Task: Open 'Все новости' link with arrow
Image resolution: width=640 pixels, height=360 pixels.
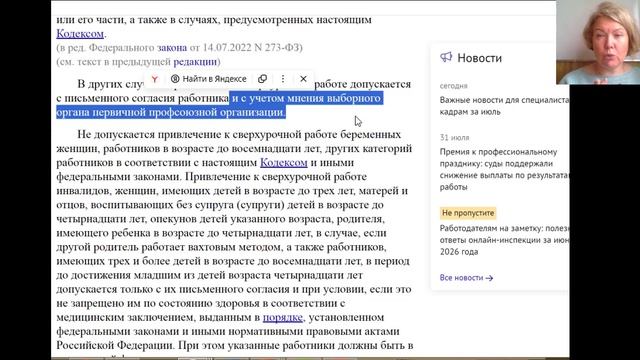Action: pos(467,278)
